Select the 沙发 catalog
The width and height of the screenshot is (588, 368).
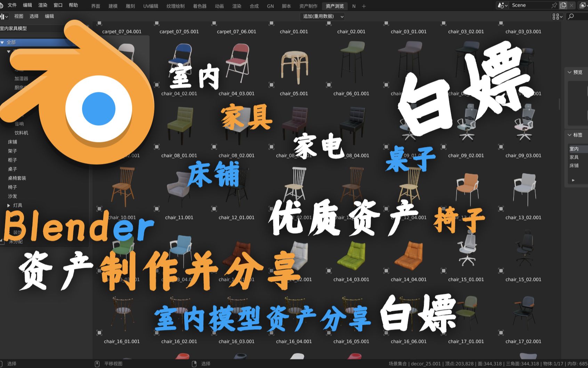click(13, 196)
